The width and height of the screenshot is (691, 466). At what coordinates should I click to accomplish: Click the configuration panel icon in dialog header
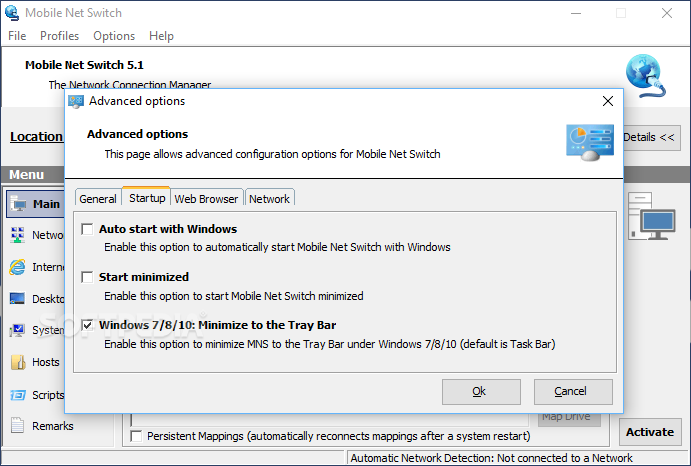click(590, 142)
